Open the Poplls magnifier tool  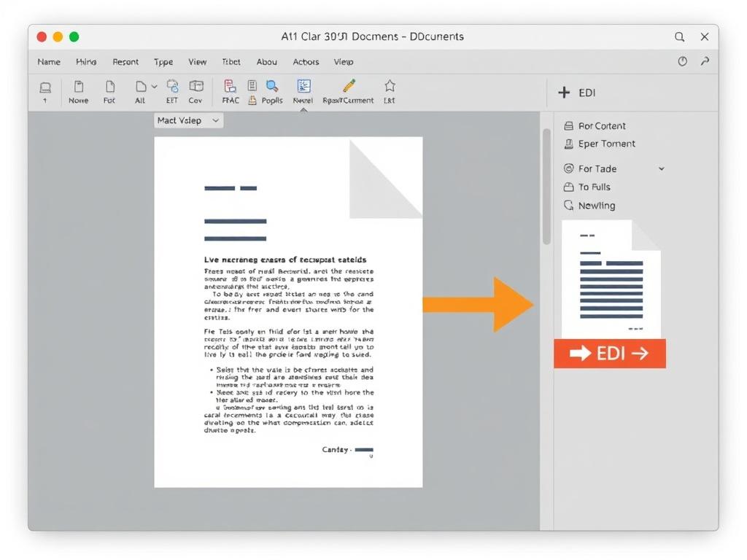click(x=272, y=87)
